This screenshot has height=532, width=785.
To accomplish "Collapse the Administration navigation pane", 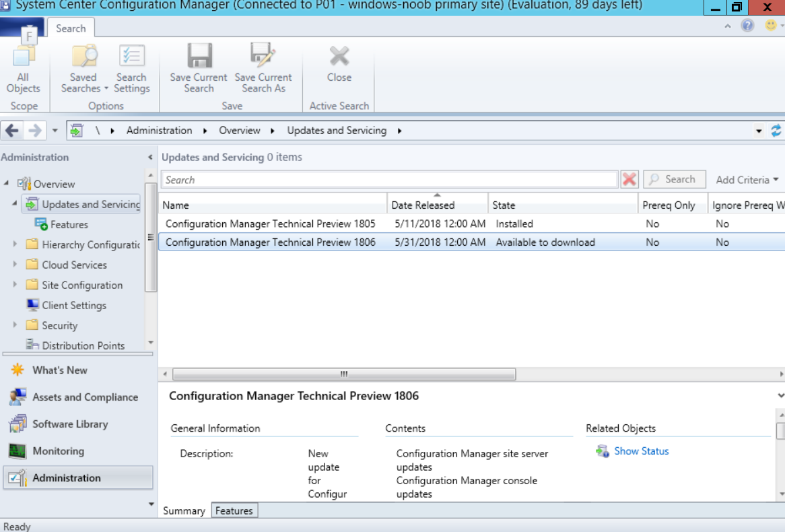I will pyautogui.click(x=150, y=158).
